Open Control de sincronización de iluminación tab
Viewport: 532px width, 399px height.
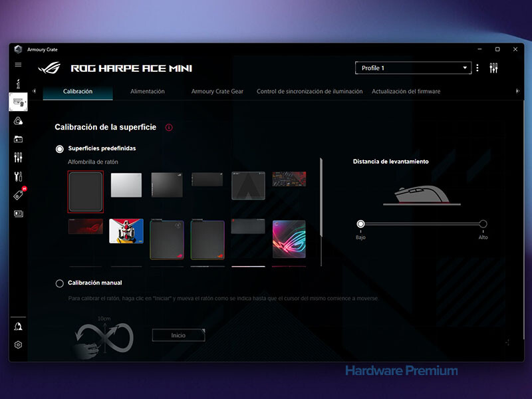[x=309, y=91]
